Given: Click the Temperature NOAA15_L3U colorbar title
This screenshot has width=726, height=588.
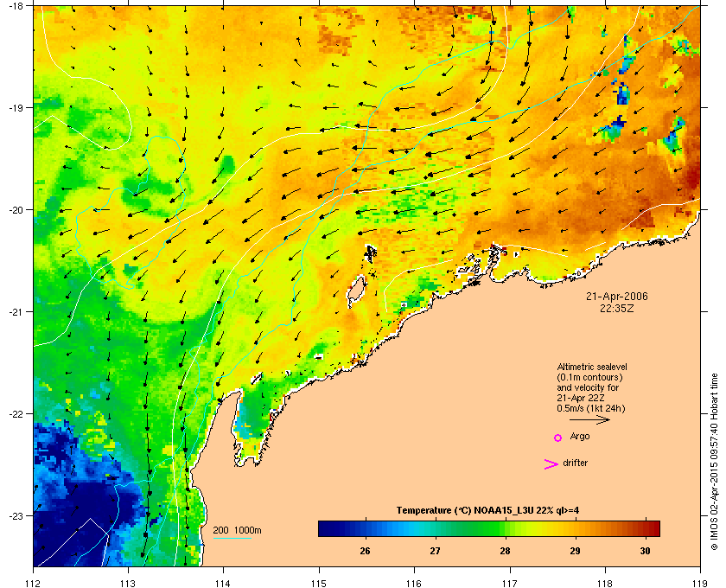Looking at the screenshot, I should tap(487, 511).
